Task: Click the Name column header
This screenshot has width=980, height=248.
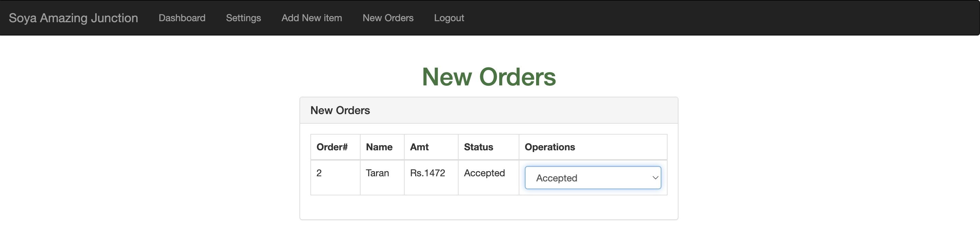Action: click(x=379, y=147)
